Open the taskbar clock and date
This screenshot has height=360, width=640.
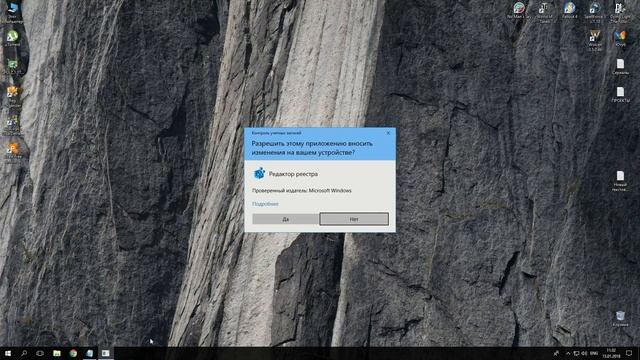click(611, 353)
